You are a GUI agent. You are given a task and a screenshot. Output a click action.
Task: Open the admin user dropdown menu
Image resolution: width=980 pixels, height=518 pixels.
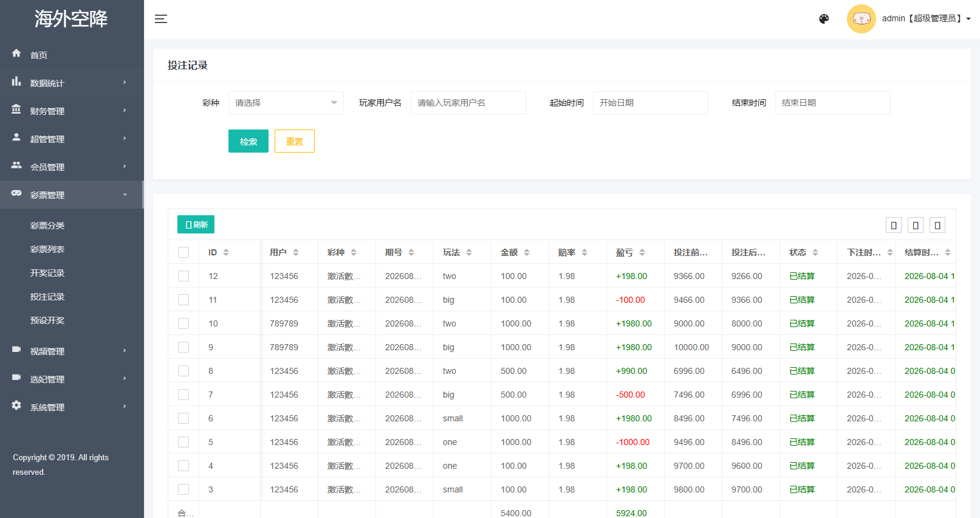(926, 19)
